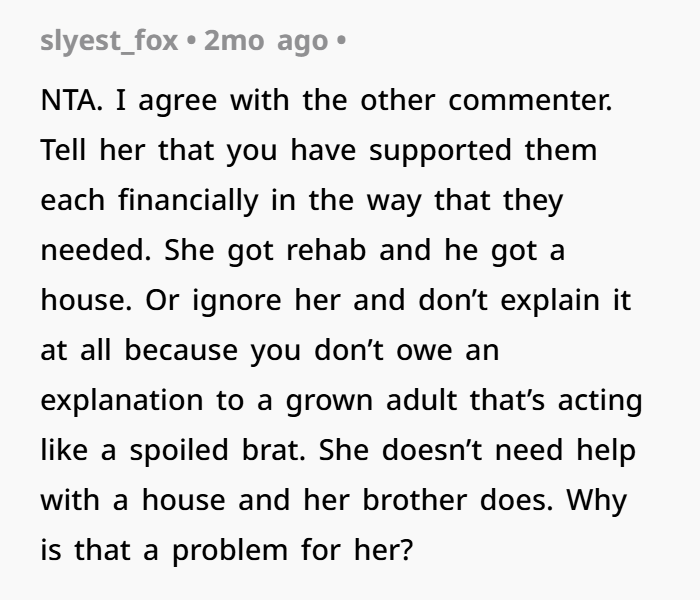This screenshot has width=700, height=600.
Task: Open the slyest_fox user profile
Action: click(x=109, y=41)
